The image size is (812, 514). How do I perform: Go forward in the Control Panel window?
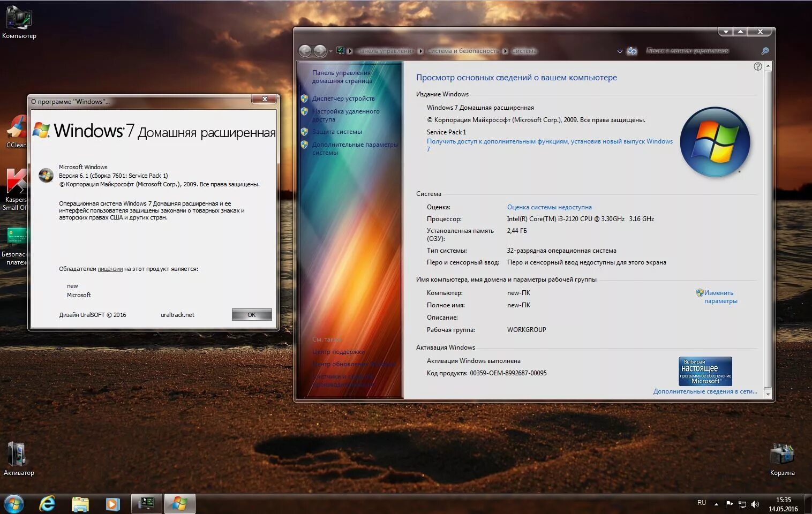point(320,51)
